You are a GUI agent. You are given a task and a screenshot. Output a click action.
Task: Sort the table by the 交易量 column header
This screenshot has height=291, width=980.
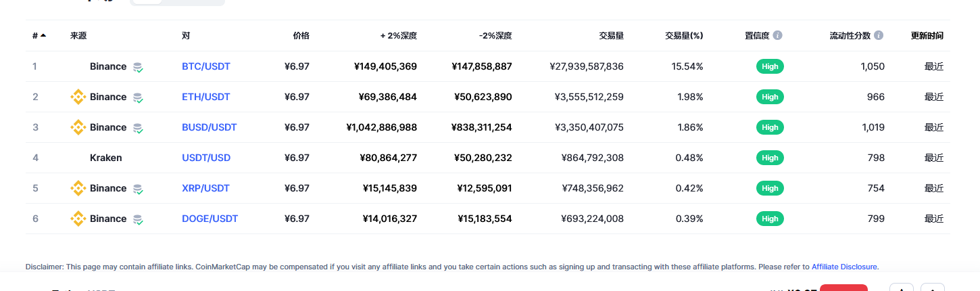[x=611, y=35]
